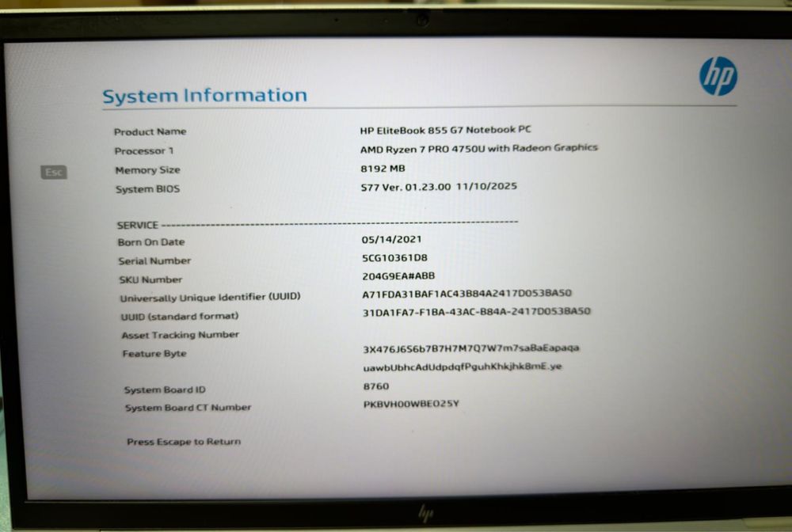The height and width of the screenshot is (532, 792).
Task: Select the Memory Size label
Action: [147, 170]
